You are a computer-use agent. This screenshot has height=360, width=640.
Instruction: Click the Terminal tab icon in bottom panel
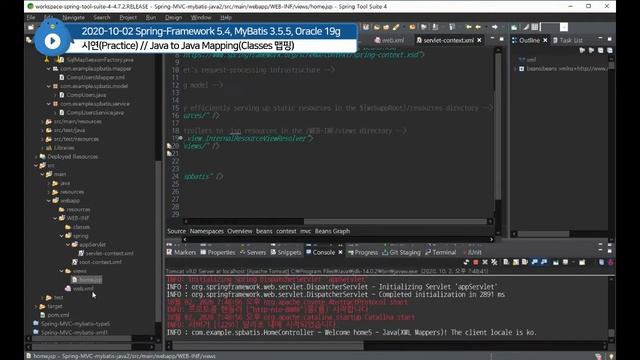[428, 252]
